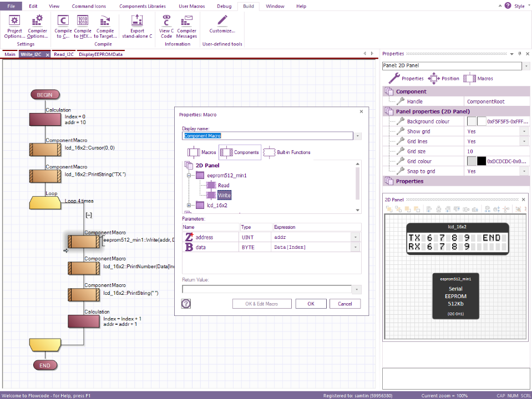Click the lcd_16x2 display component
This screenshot has width=532, height=399.
tap(457, 239)
